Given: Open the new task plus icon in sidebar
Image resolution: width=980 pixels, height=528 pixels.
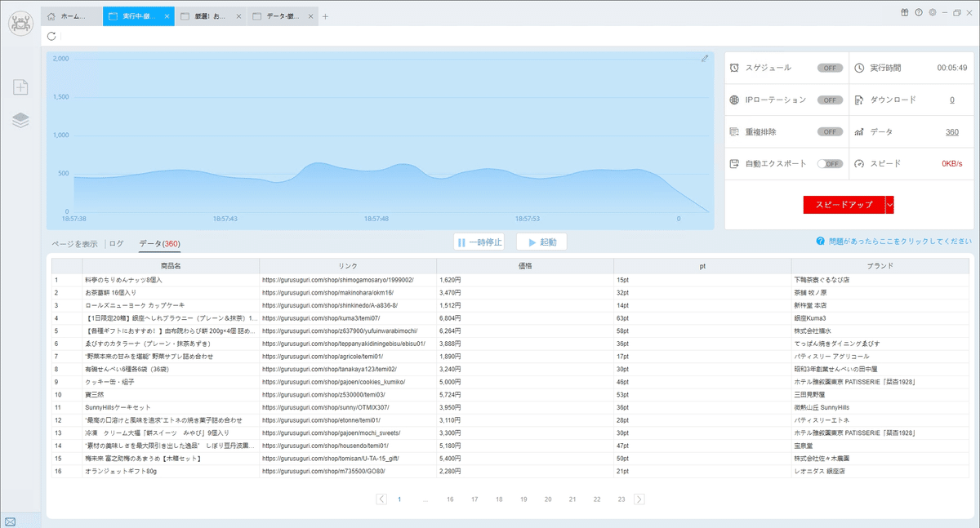Looking at the screenshot, I should [x=20, y=87].
